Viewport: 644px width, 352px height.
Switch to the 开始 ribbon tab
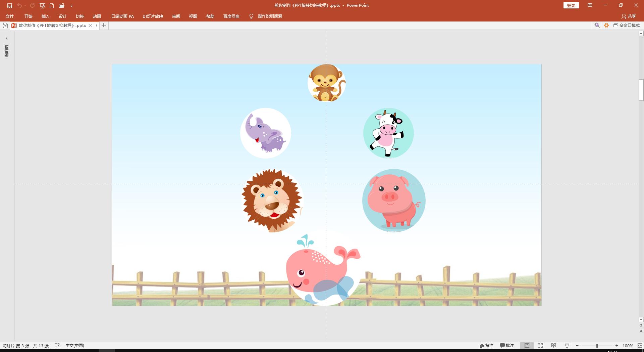click(x=28, y=16)
